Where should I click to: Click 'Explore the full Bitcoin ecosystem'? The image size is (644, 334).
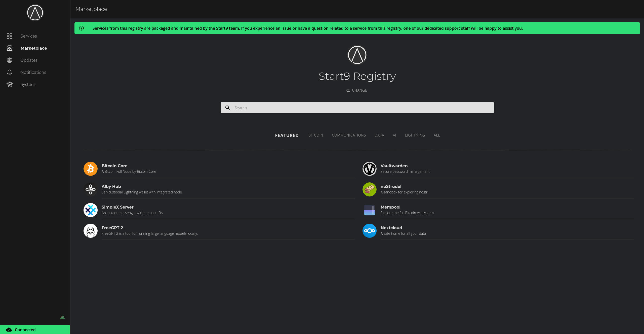[x=407, y=213]
